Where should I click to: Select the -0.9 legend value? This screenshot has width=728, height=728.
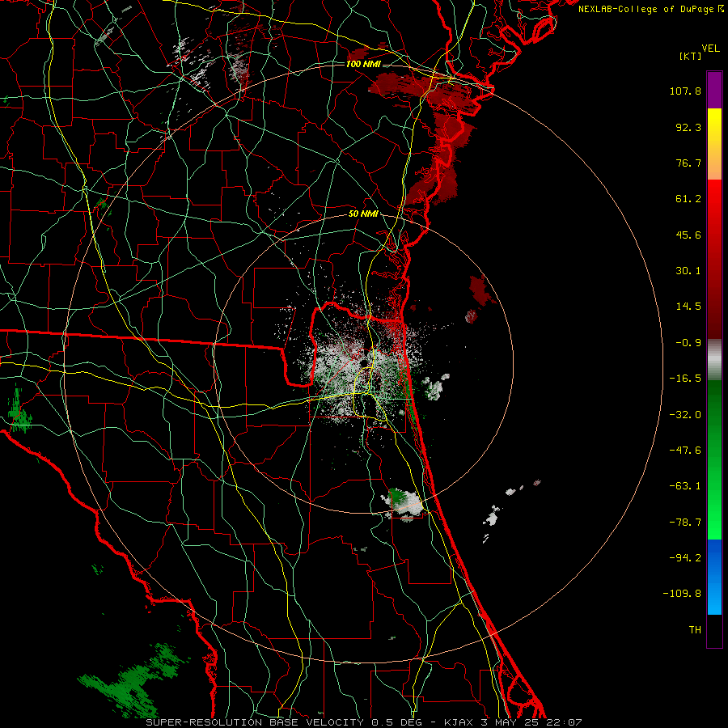[688, 343]
